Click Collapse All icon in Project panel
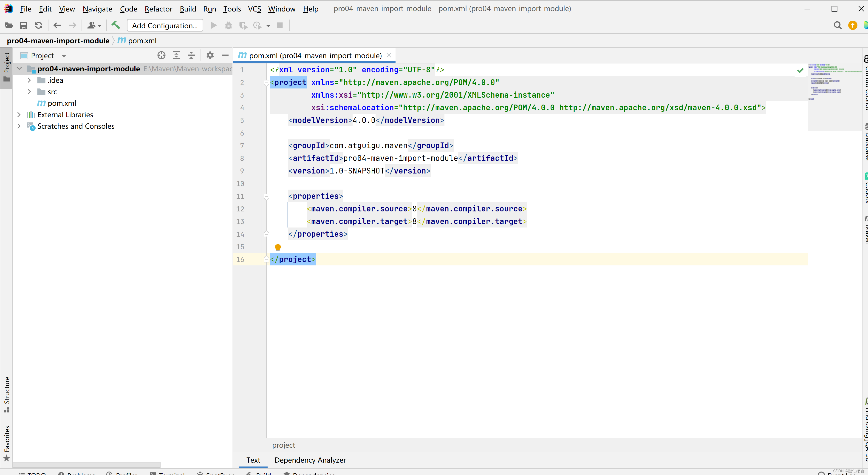The height and width of the screenshot is (475, 868). [191, 55]
